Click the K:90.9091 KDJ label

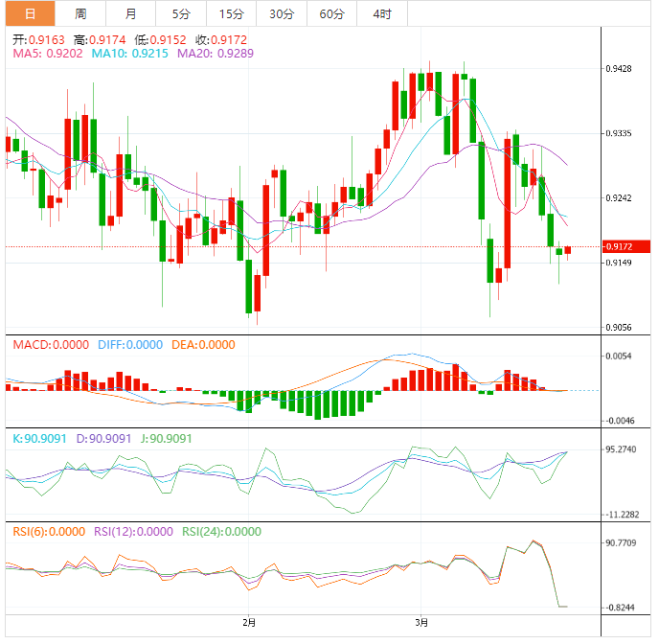39,439
